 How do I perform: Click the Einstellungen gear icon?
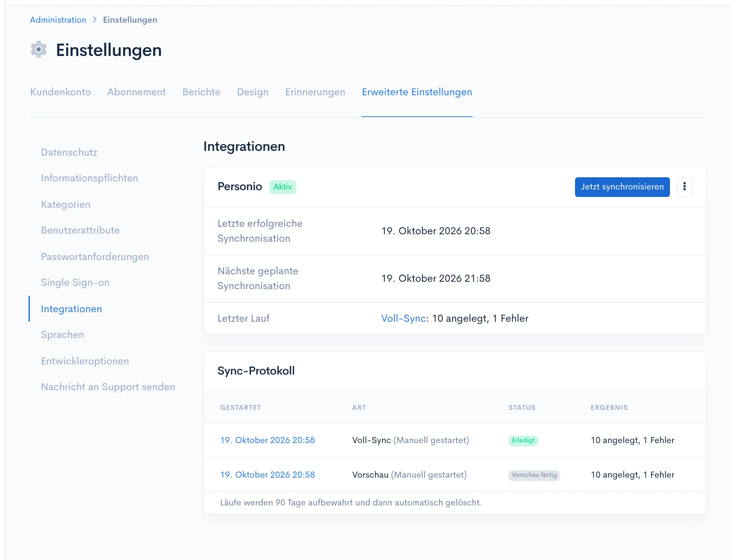pyautogui.click(x=39, y=50)
